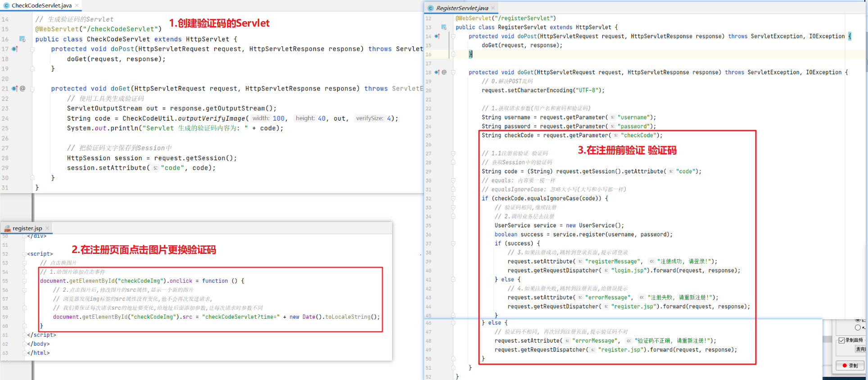Viewport: 868px width, 380px height.
Task: Click the web servlet gutter icon on RegisterServlet line 13
Action: point(444,27)
